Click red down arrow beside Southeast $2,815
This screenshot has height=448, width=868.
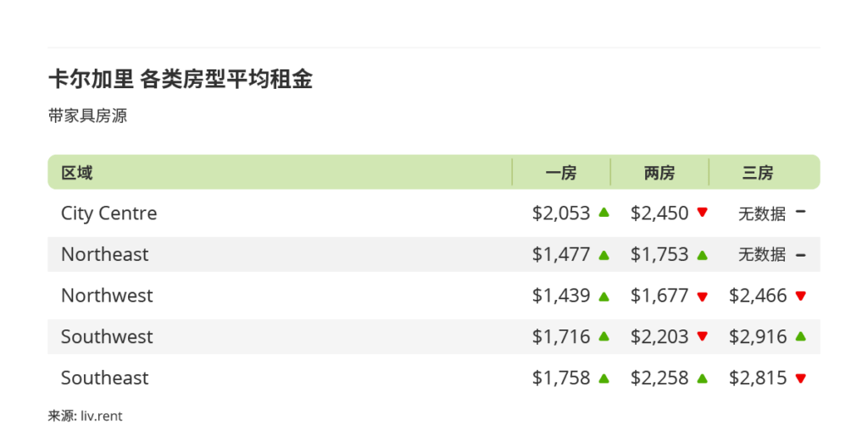coord(800,378)
